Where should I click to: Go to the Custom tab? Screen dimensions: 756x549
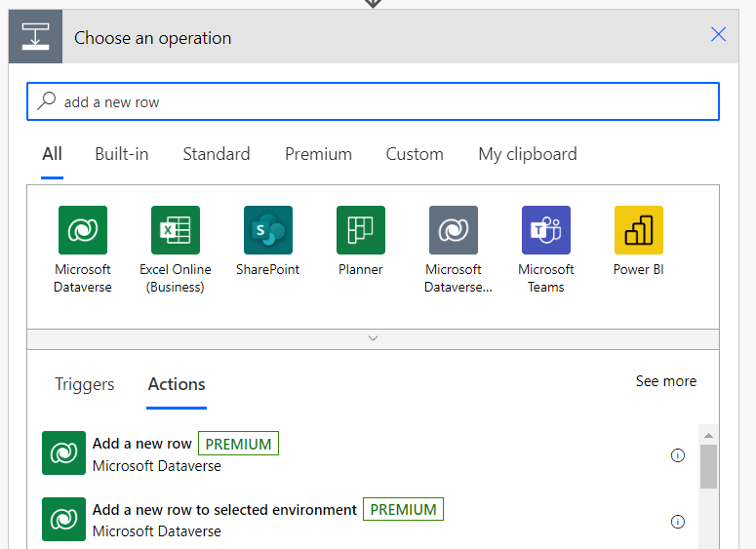(x=415, y=154)
